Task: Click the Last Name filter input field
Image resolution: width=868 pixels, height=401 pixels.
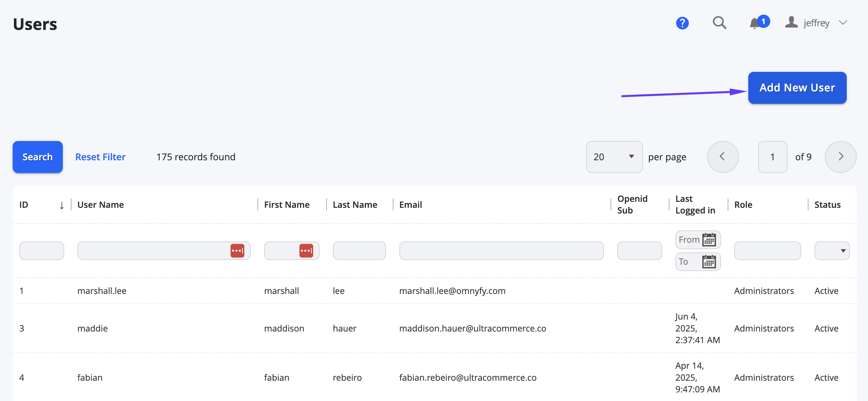Action: tap(359, 250)
